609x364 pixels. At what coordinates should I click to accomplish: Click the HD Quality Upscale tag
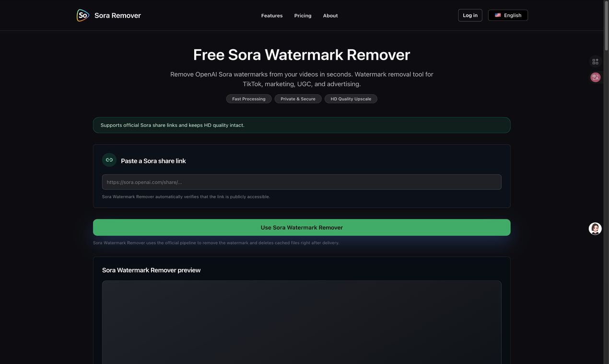(x=351, y=99)
